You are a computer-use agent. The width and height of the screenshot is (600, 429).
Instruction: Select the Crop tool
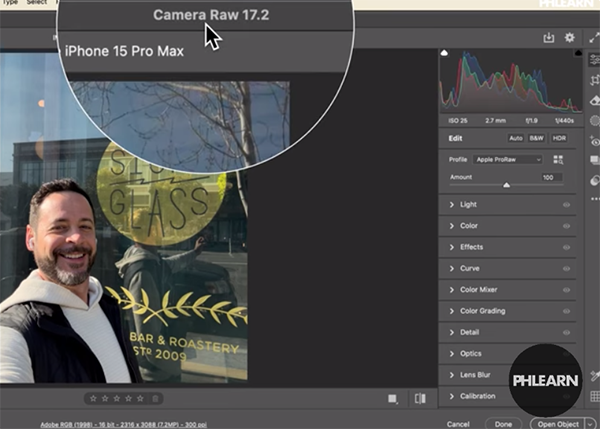[x=595, y=80]
